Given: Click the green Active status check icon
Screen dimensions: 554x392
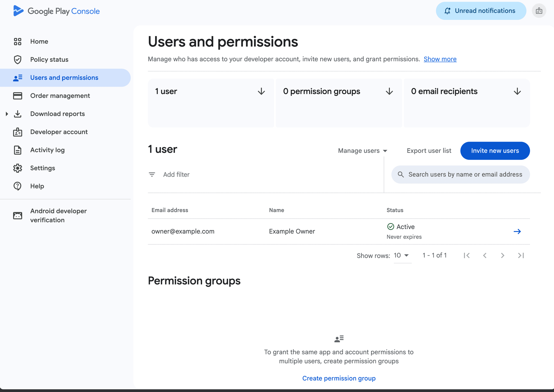Looking at the screenshot, I should tap(391, 227).
